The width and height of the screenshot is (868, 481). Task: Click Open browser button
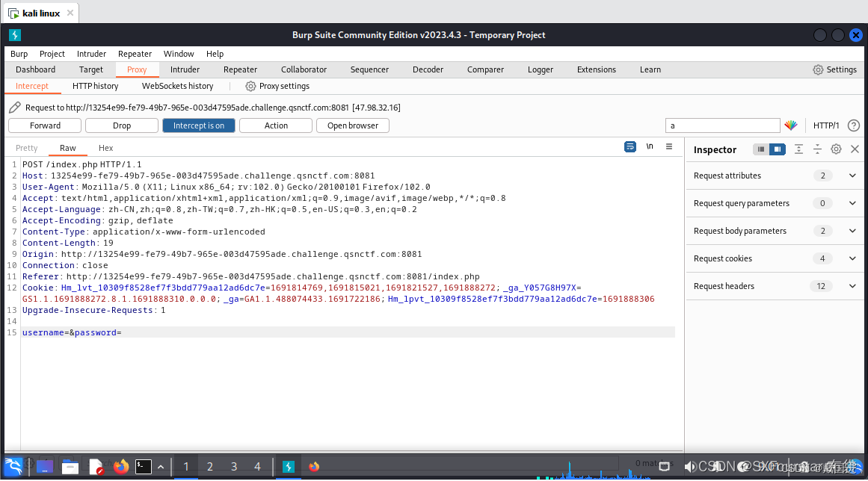click(353, 125)
